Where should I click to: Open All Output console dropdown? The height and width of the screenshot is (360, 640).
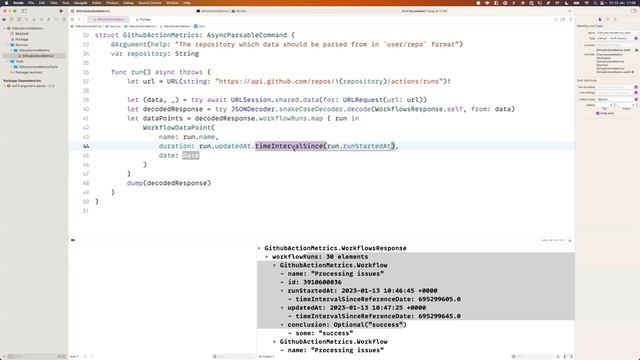[267, 356]
